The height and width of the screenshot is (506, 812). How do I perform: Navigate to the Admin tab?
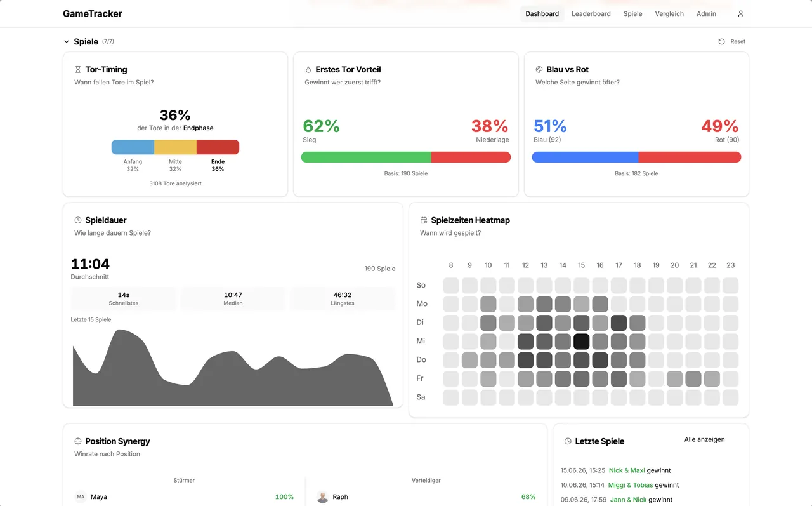click(706, 13)
